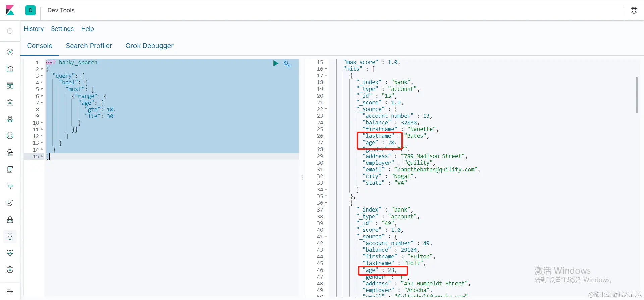Screen dimensions: 644x300
Task: Click the pane divider handle between editor and output
Action: pyautogui.click(x=302, y=177)
